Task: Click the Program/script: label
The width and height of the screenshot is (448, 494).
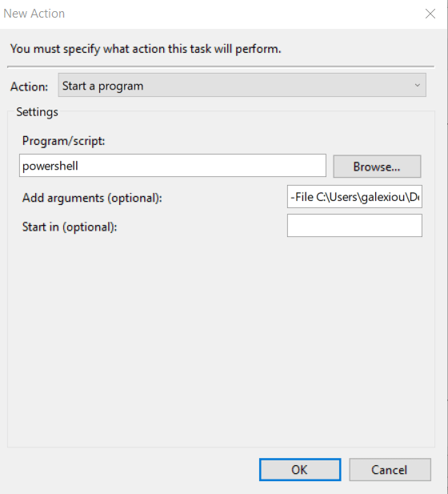Action: (63, 141)
